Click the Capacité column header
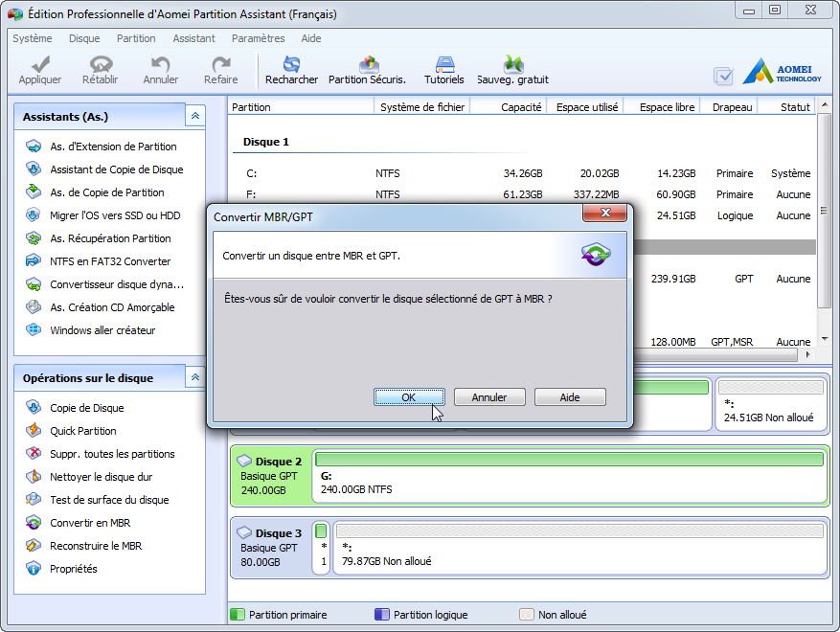Image resolution: width=840 pixels, height=632 pixels. (520, 107)
